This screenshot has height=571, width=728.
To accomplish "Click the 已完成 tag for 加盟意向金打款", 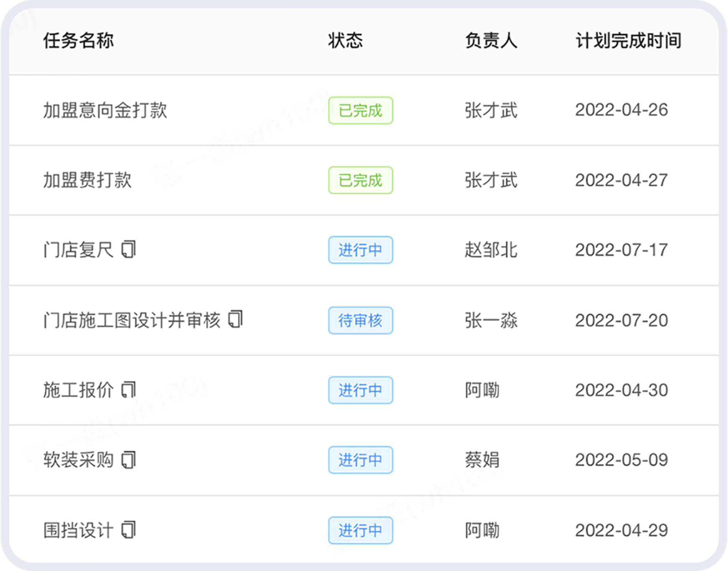I will tap(360, 111).
